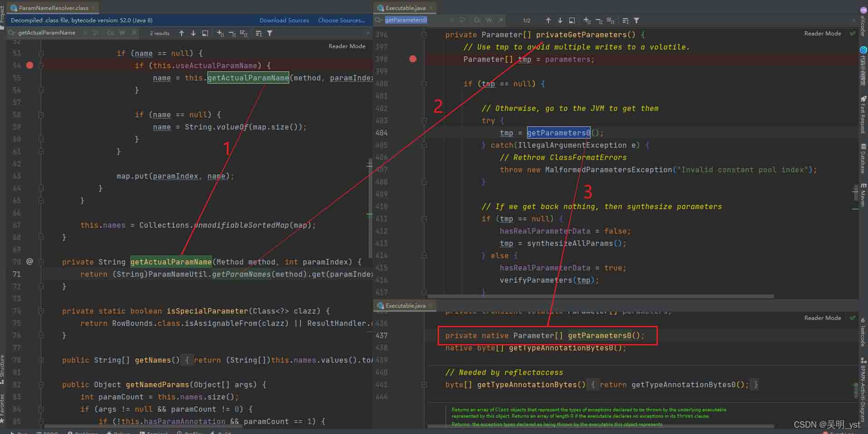This screenshot has width=868, height=434.
Task: Collapse code block at line 53
Action: (41, 53)
